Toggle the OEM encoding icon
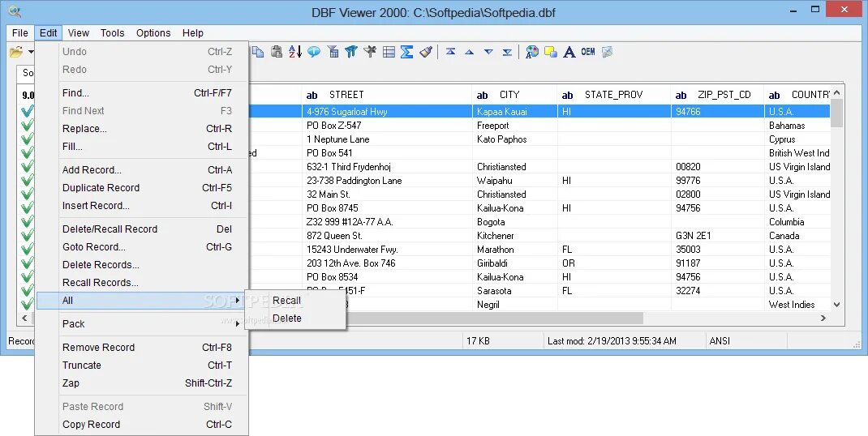Image resolution: width=868 pixels, height=436 pixels. 588,52
